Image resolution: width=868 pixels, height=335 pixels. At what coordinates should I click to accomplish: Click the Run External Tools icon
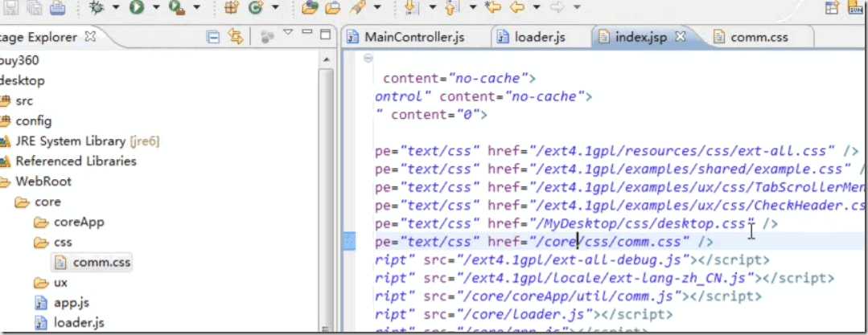coord(177,7)
